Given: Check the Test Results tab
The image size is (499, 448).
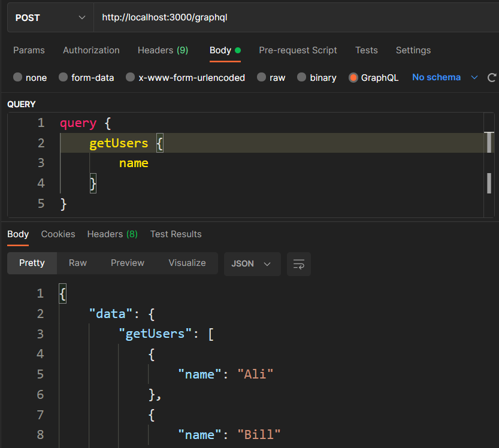Looking at the screenshot, I should tap(176, 234).
